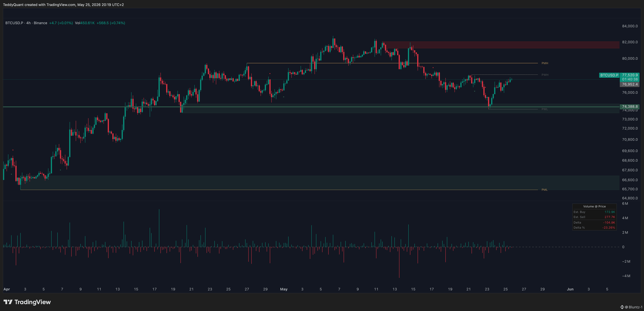Click the 84,000.0 price axis label
Screen dimensions: 644x311
(x=630, y=26)
